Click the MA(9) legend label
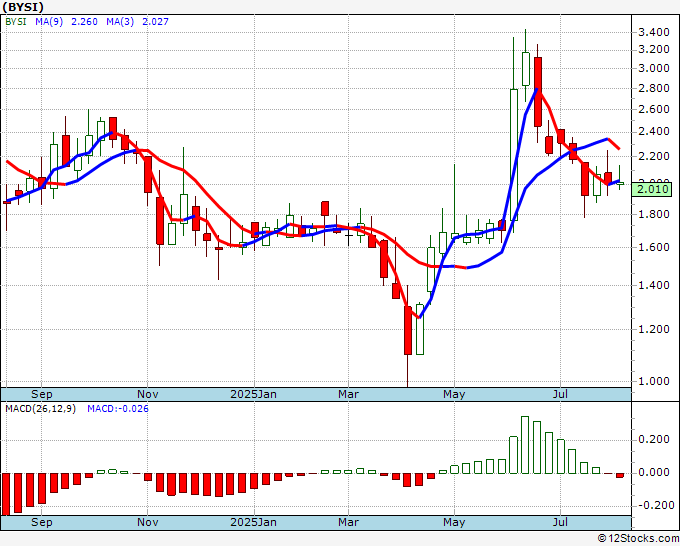Screen dimensions: 680x546 (49, 21)
